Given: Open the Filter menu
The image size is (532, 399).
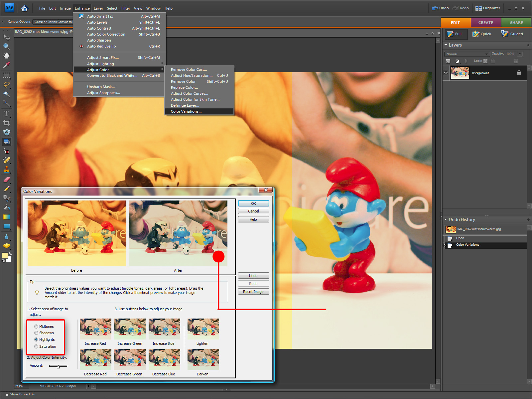Looking at the screenshot, I should point(126,8).
